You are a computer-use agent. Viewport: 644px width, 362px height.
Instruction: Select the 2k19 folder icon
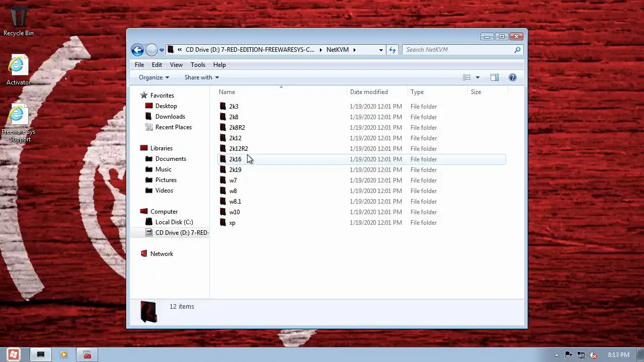[223, 169]
